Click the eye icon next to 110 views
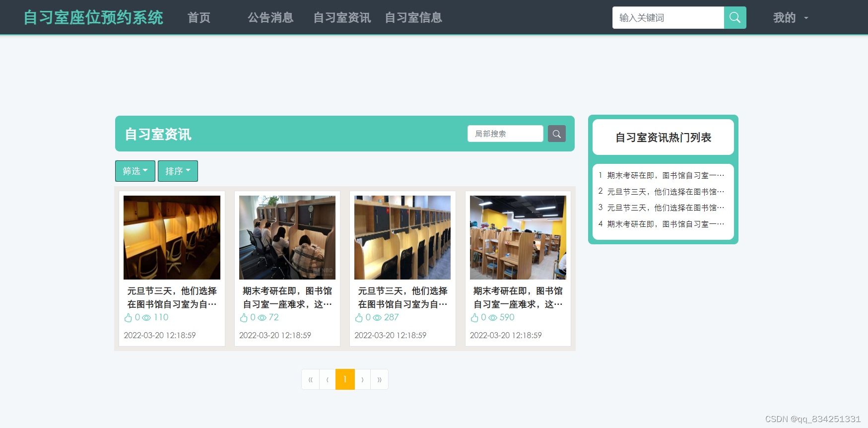This screenshot has width=868, height=428. point(146,318)
